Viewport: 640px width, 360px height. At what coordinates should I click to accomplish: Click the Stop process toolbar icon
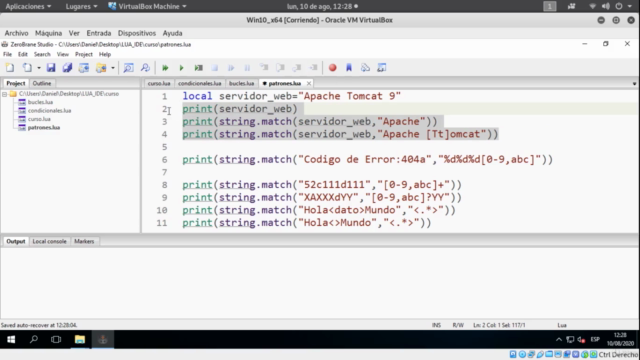pyautogui.click(x=215, y=68)
